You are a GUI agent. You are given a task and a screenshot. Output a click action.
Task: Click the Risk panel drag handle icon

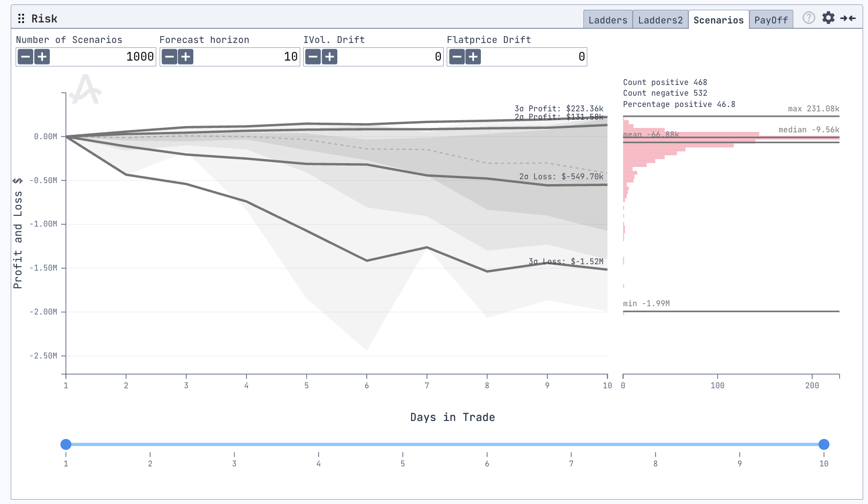tap(21, 19)
